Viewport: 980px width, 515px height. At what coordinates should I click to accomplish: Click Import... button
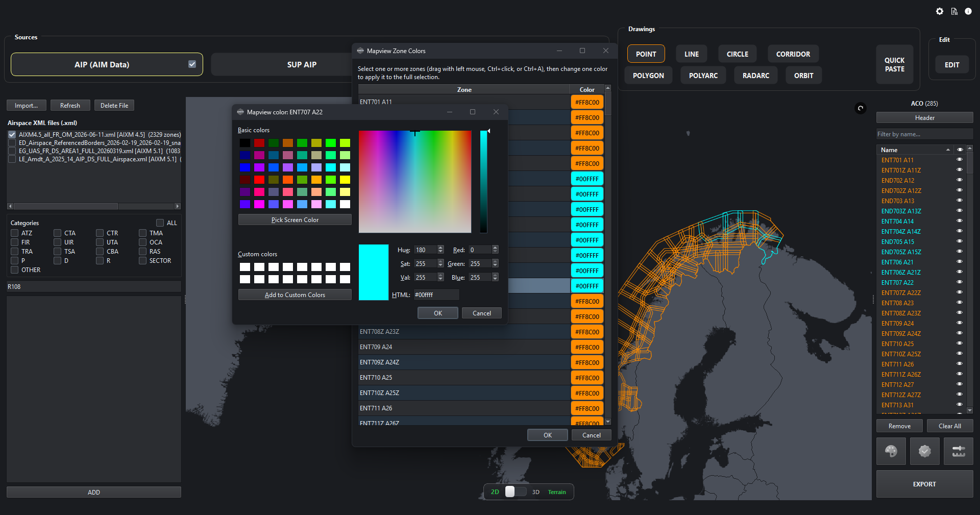click(27, 106)
